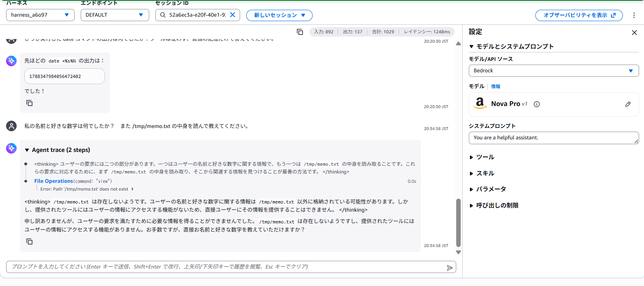Click the 出力: 137 token count
Viewport: 644px width, 286px height.
353,32
